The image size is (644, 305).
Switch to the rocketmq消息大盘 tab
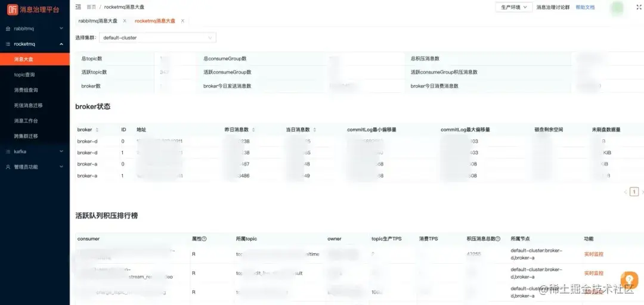point(155,21)
